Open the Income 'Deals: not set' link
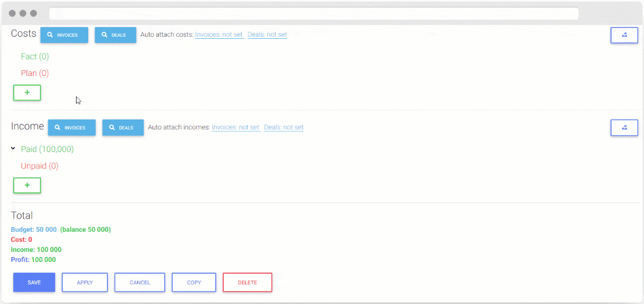This screenshot has width=644, height=304. click(284, 128)
